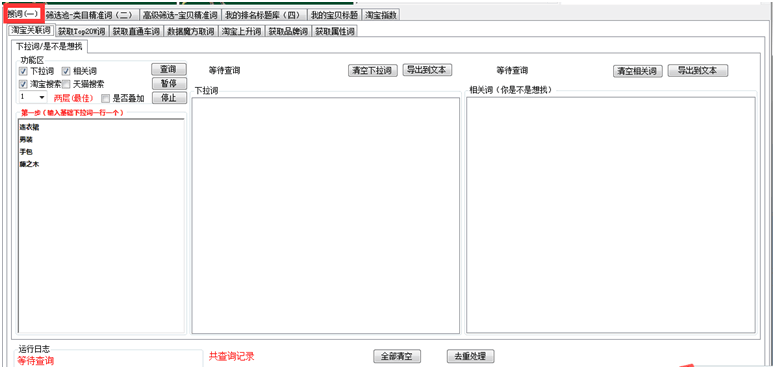The width and height of the screenshot is (775, 369).
Task: Click the 查询 button
Action: [169, 69]
